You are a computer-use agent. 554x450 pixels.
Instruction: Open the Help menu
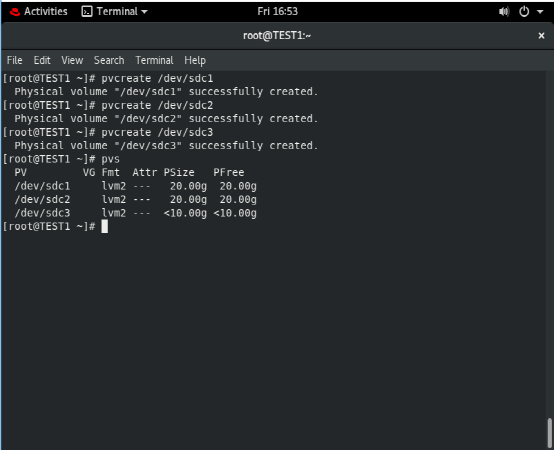[x=195, y=60]
